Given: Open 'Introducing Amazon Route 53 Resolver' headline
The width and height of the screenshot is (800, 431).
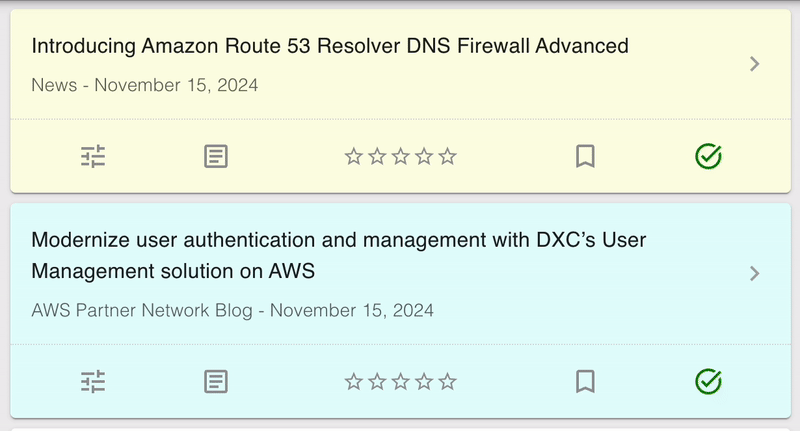Looking at the screenshot, I should coord(330,46).
